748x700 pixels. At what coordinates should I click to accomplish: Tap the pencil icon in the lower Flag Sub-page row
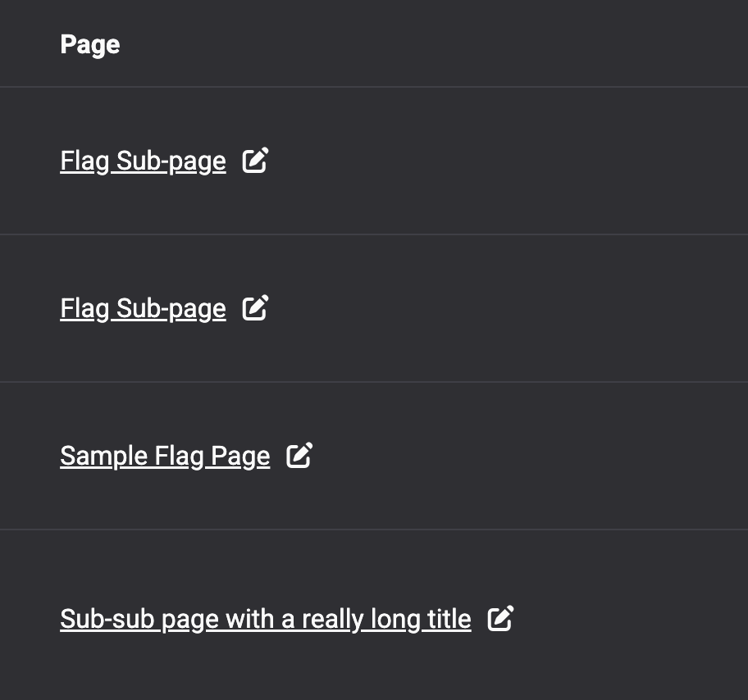[255, 308]
